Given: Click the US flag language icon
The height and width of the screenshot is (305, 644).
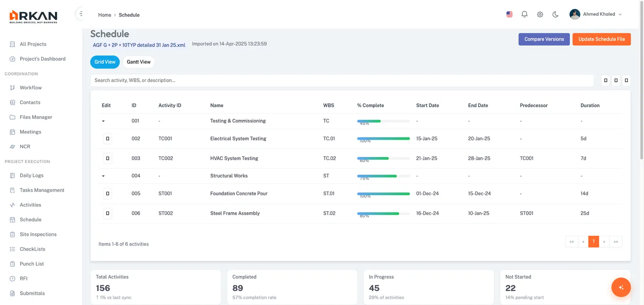Looking at the screenshot, I should [509, 14].
